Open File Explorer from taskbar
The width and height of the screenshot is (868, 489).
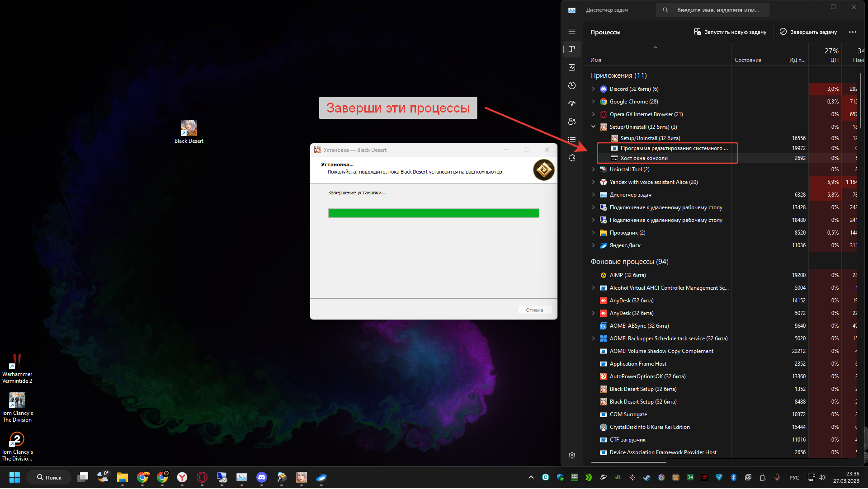(123, 477)
